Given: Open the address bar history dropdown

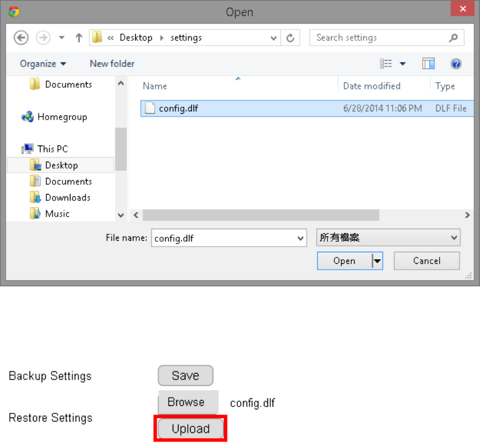Looking at the screenshot, I should click(273, 38).
